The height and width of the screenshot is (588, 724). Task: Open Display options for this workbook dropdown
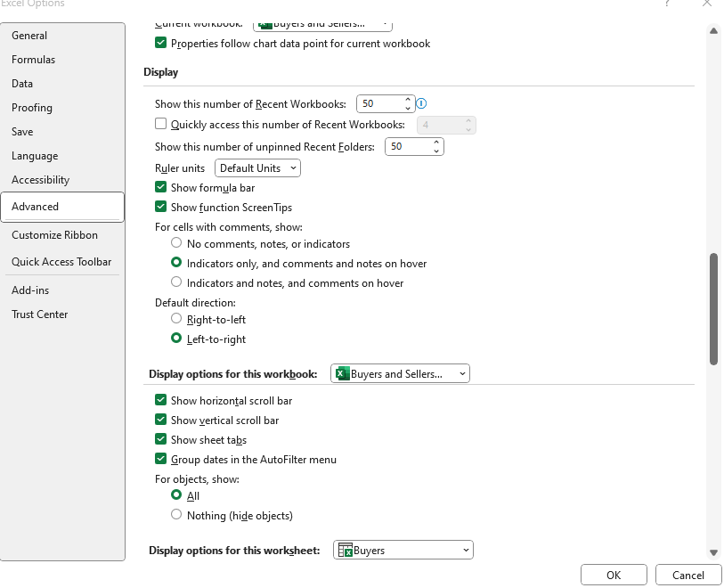tap(400, 373)
